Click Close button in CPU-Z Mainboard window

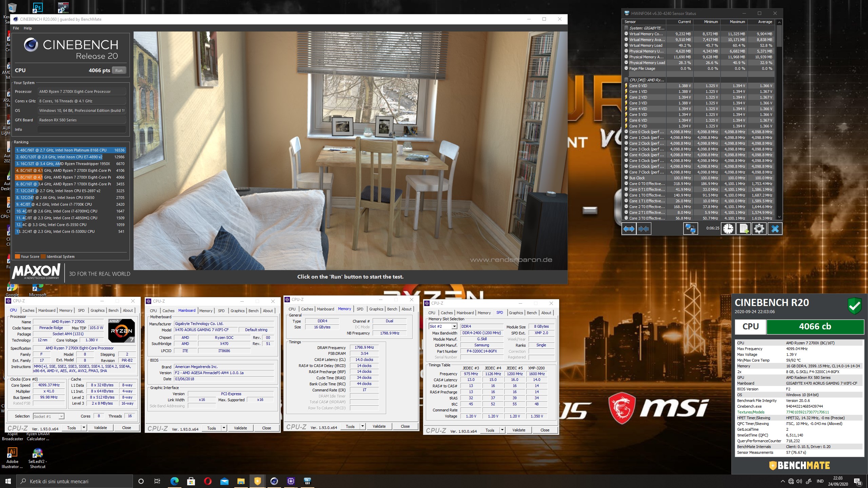(267, 428)
